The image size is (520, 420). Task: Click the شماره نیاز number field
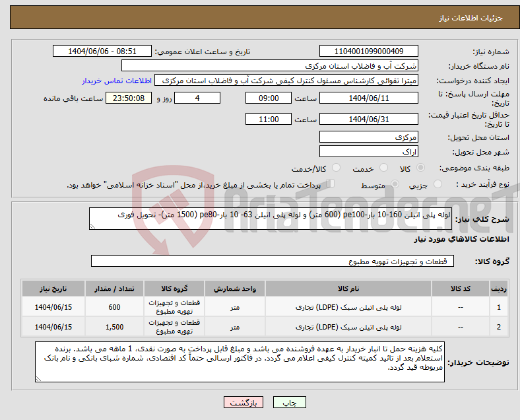pos(368,52)
